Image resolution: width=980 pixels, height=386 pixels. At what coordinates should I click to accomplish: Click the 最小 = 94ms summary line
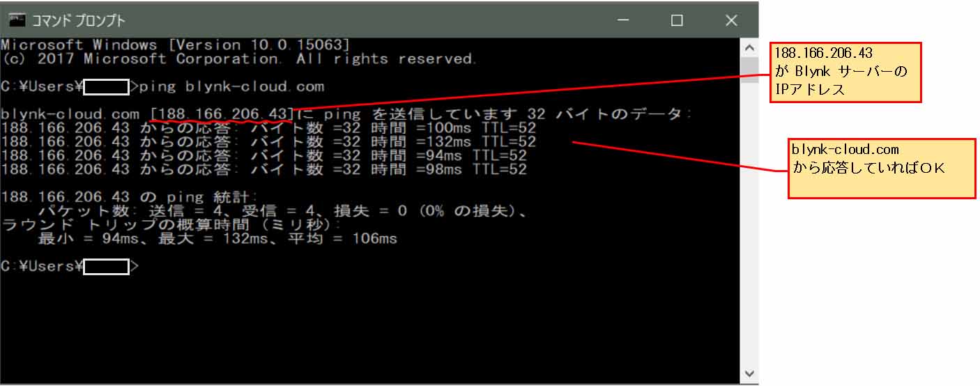click(x=217, y=239)
